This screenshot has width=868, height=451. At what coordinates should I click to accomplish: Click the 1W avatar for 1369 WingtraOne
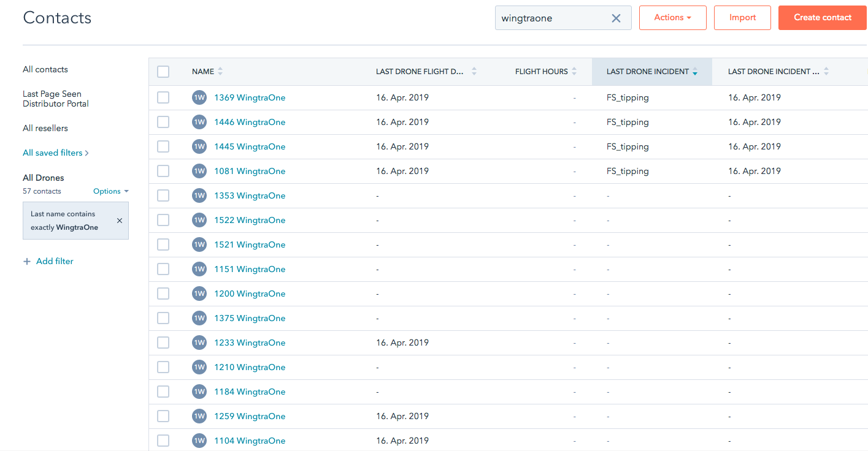tap(199, 97)
